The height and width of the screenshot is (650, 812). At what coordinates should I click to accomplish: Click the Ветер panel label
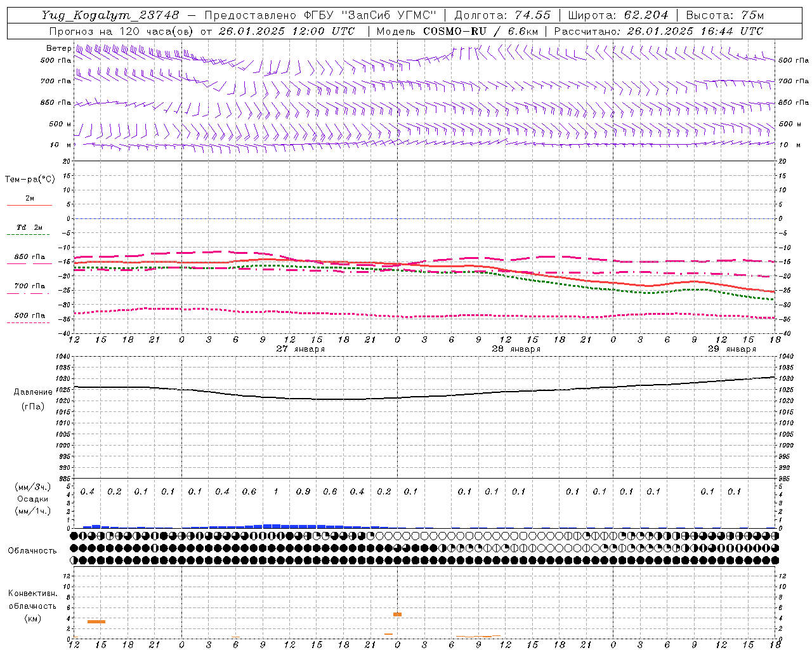coord(58,48)
